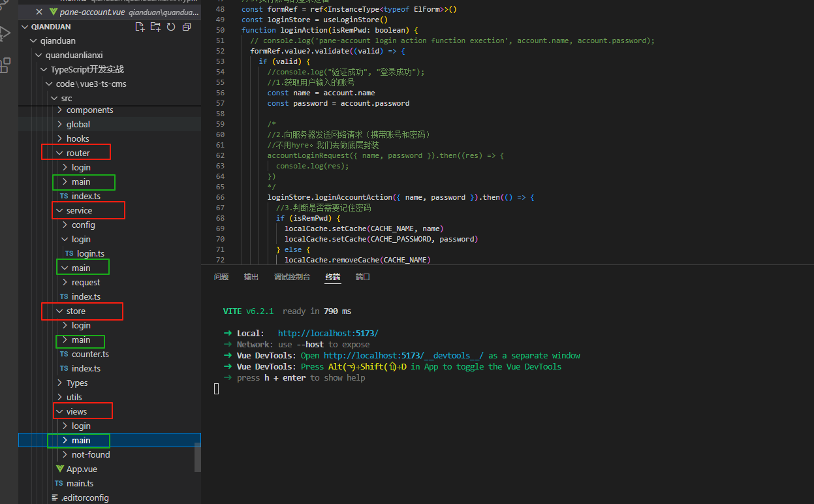Expand the login folder under views
The height and width of the screenshot is (504, 814).
point(65,426)
